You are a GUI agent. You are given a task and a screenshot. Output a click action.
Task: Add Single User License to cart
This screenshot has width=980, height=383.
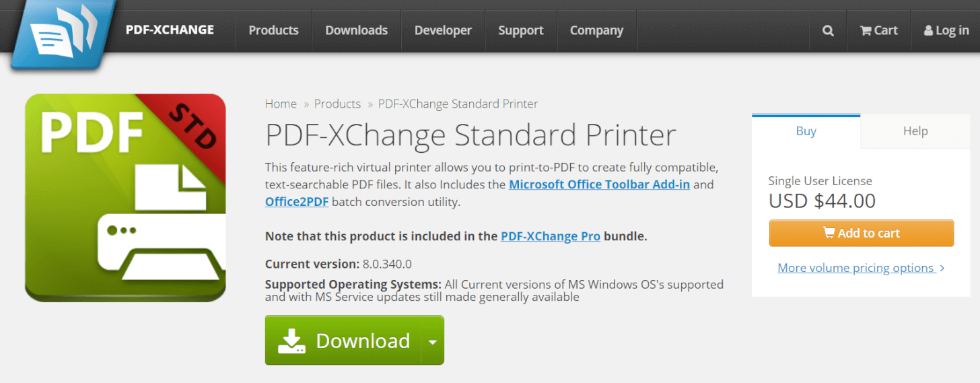point(861,234)
